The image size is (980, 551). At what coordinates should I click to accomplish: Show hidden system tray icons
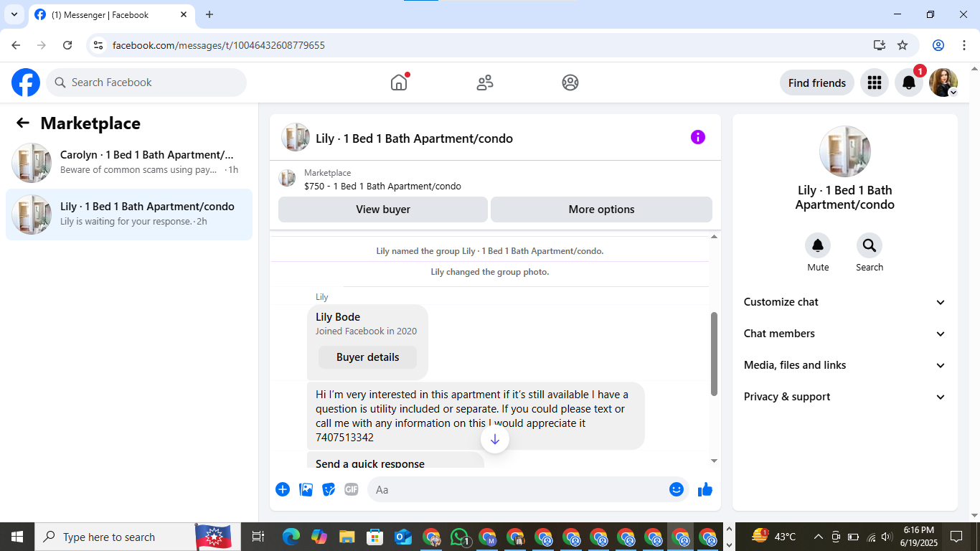[818, 537]
